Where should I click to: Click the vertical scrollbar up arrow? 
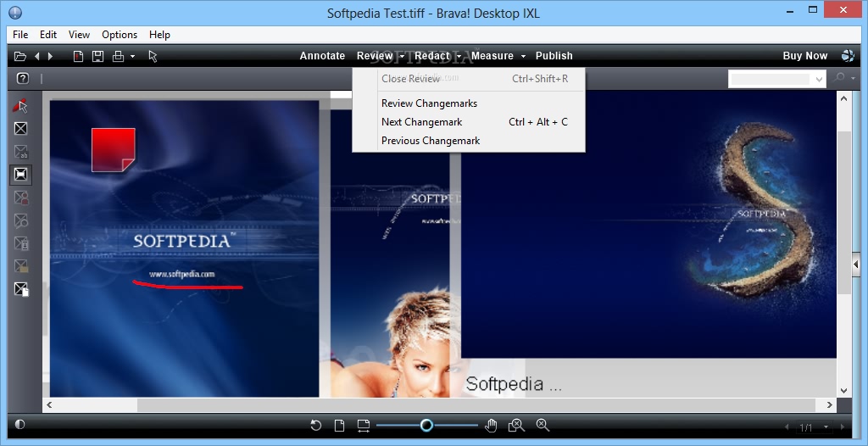(843, 98)
